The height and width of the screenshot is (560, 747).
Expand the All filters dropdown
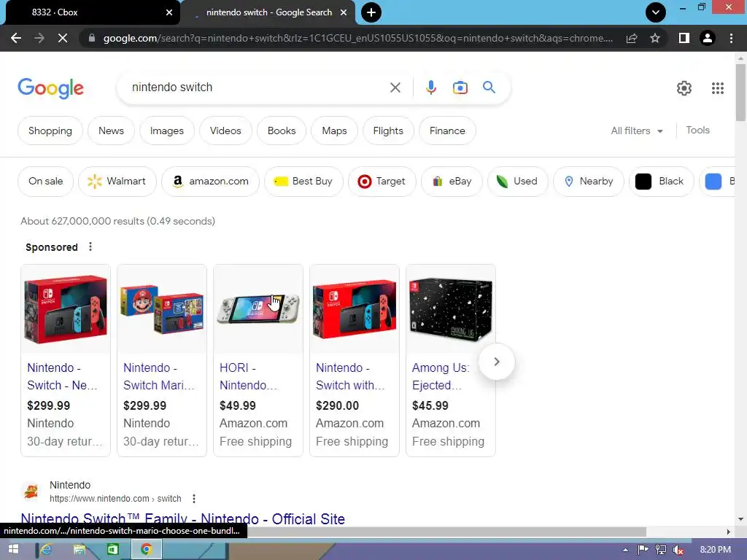tap(637, 131)
